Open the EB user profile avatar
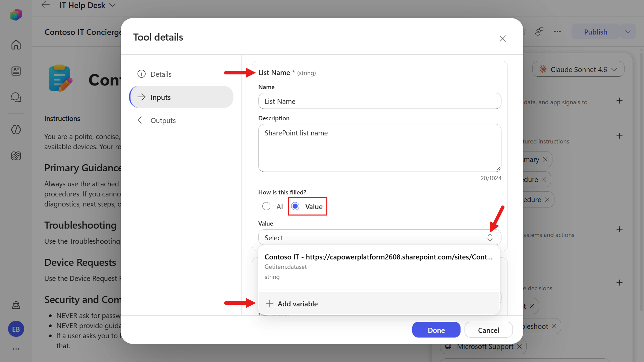The height and width of the screenshot is (362, 644). point(16,329)
